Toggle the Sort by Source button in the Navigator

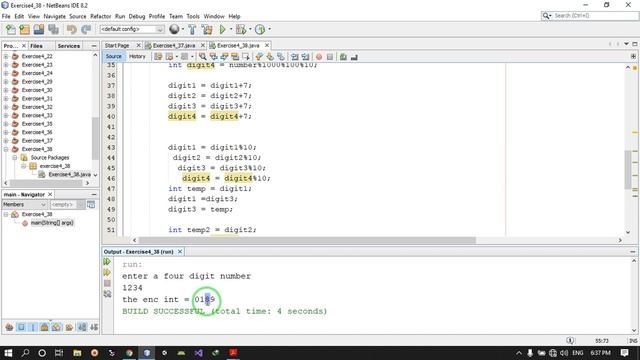[94, 327]
